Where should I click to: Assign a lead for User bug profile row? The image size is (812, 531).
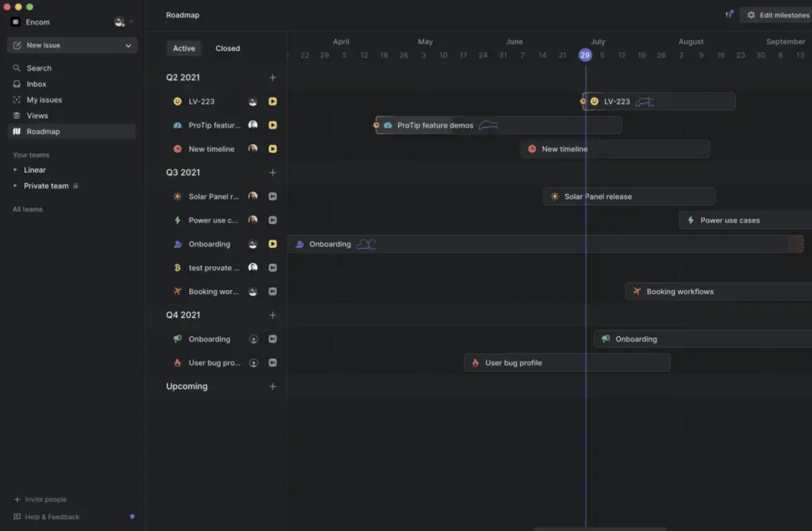(x=253, y=363)
